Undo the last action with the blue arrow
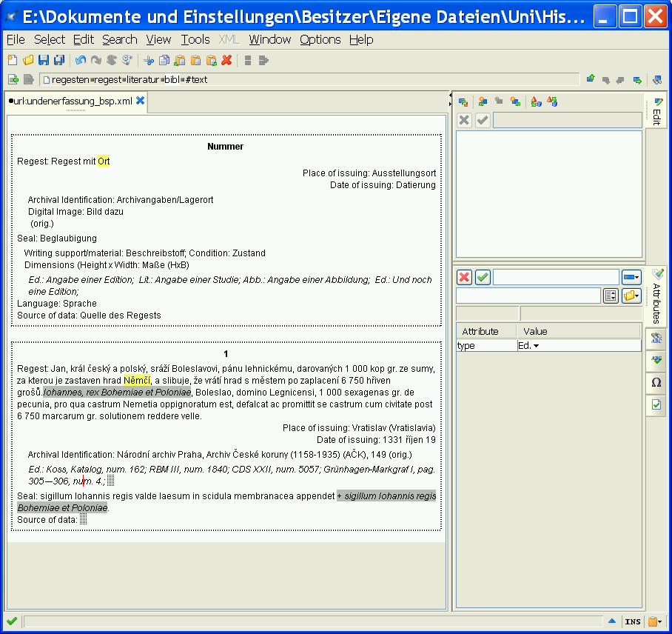Image resolution: width=672 pixels, height=634 pixels. point(81,61)
